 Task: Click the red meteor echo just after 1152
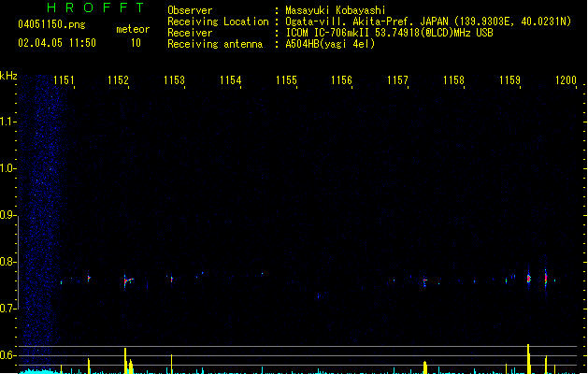coord(127,280)
